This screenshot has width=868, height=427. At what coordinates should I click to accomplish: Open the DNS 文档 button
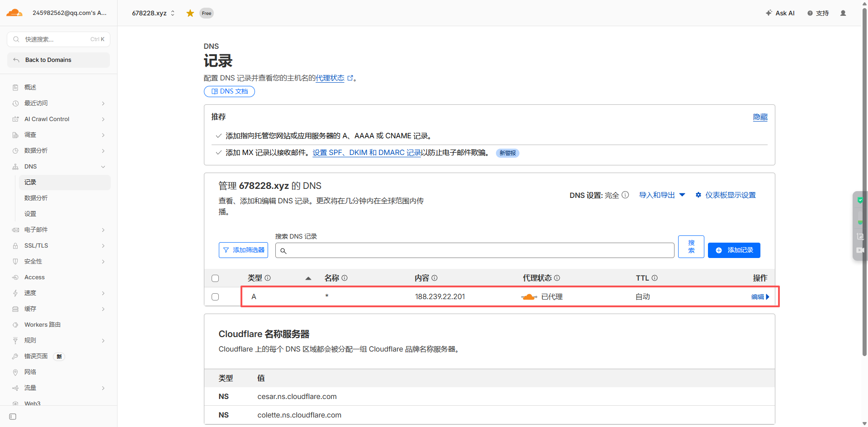click(229, 91)
